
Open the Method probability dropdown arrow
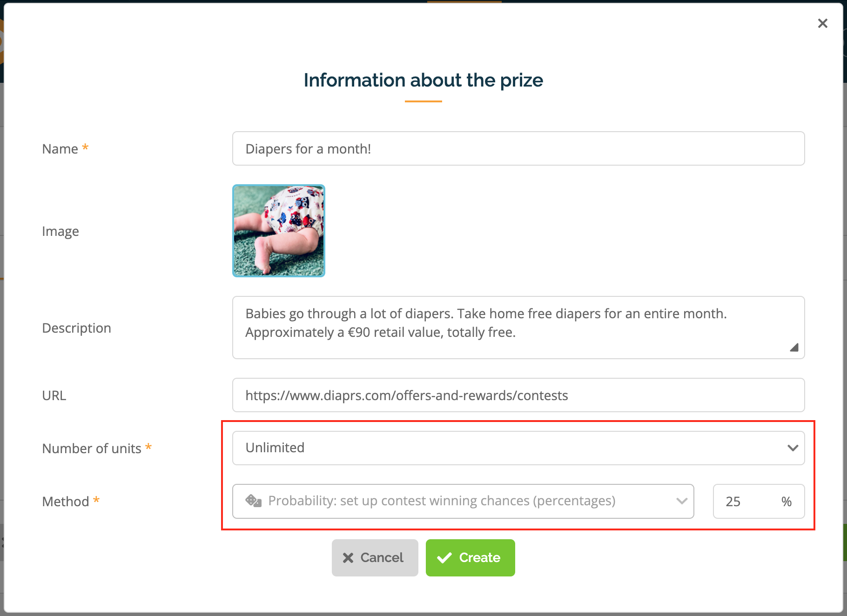[x=682, y=501]
